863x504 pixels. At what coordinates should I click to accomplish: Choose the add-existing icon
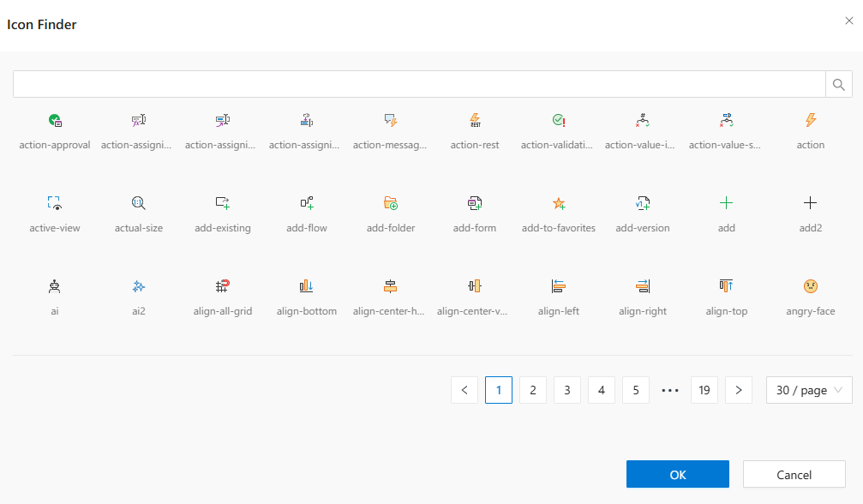coord(222,203)
